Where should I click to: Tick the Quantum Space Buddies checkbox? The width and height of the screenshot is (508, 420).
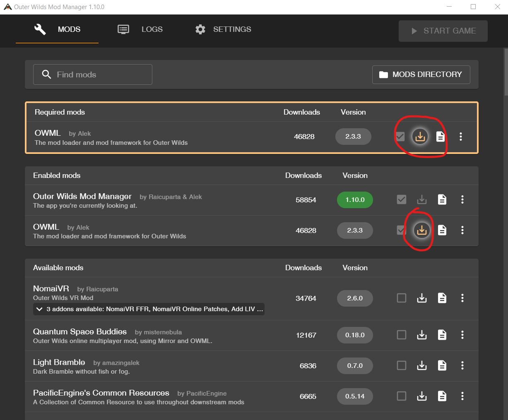coord(401,335)
